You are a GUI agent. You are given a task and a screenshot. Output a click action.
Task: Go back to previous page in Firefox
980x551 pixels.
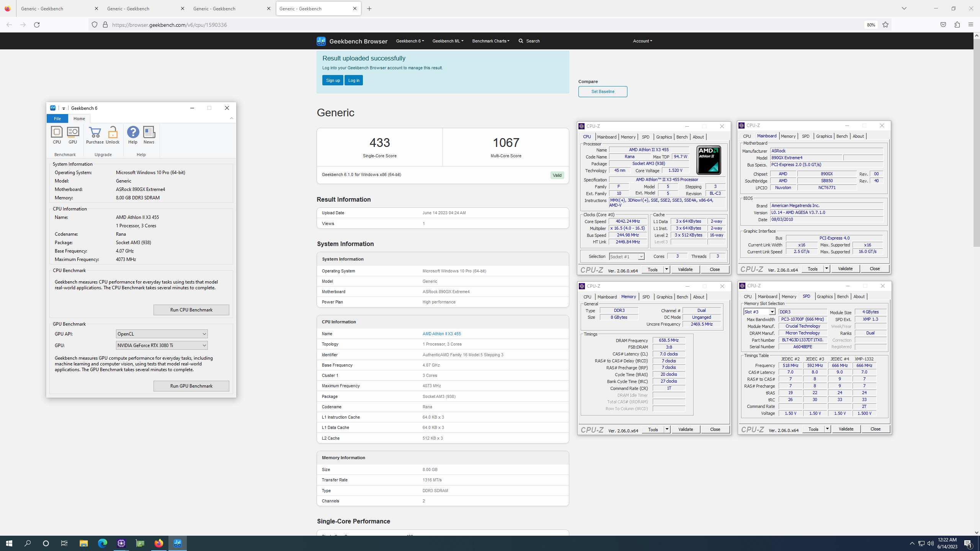pos(9,25)
